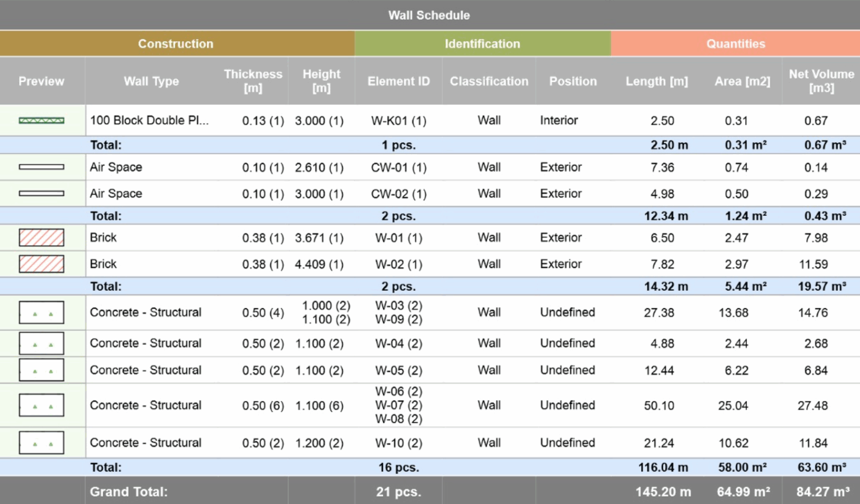This screenshot has width=860, height=504.
Task: Click the Brick W-01 hatch preview
Action: [x=41, y=238]
